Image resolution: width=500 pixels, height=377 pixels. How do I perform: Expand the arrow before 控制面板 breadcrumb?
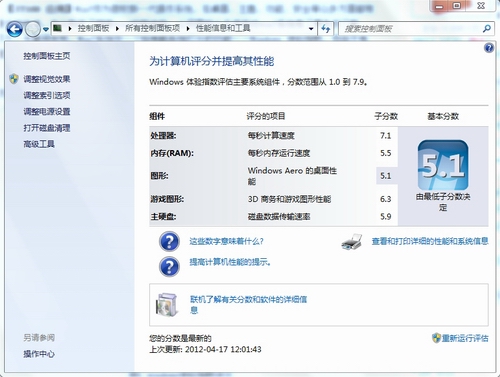(70, 29)
